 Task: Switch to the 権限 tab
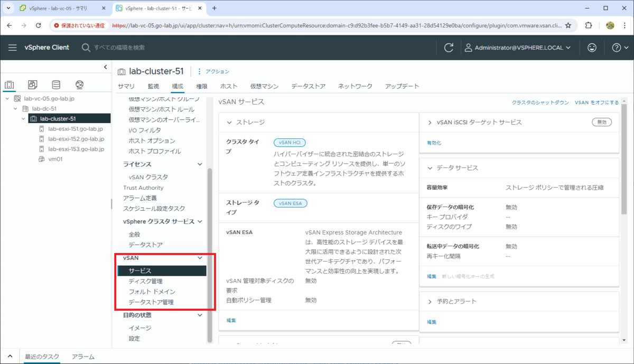pos(202,86)
